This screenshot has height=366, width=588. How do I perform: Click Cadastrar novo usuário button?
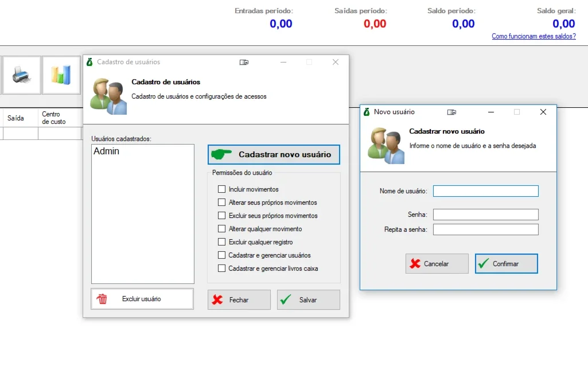pos(274,154)
